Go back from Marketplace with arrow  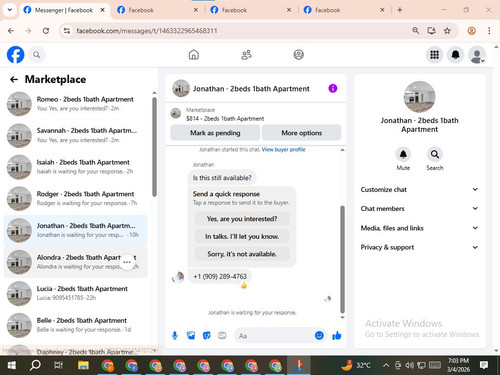click(14, 79)
